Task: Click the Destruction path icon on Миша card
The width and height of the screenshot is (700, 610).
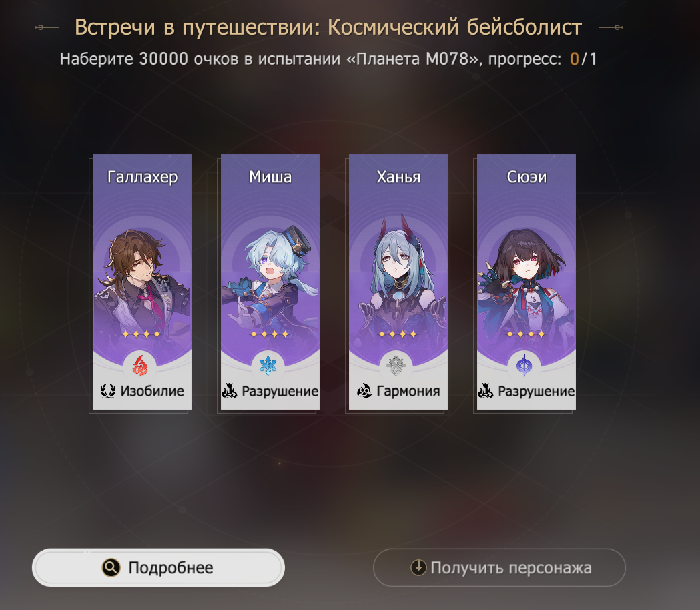Action: click(230, 391)
